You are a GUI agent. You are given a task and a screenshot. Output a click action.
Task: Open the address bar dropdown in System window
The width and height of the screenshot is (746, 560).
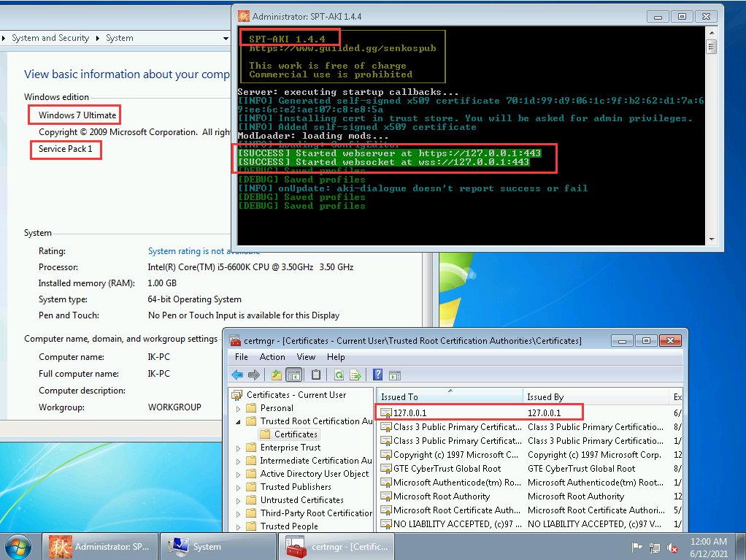(x=226, y=38)
